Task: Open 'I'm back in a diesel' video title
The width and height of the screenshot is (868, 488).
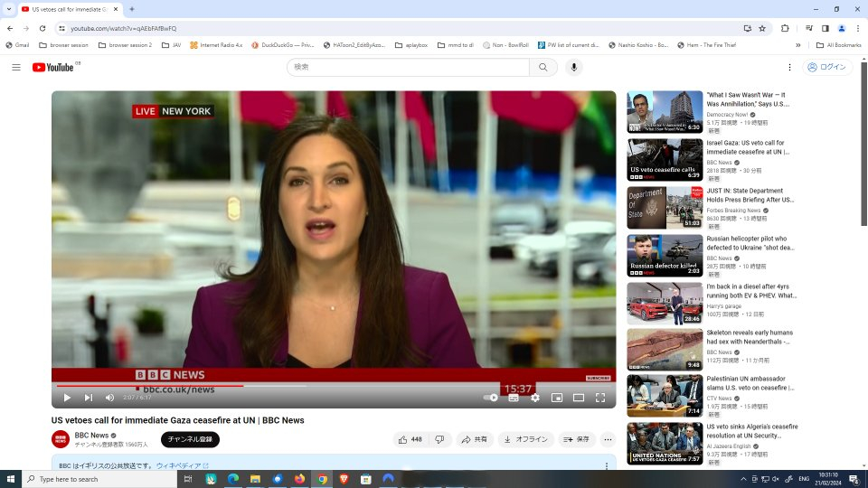Action: click(x=751, y=291)
